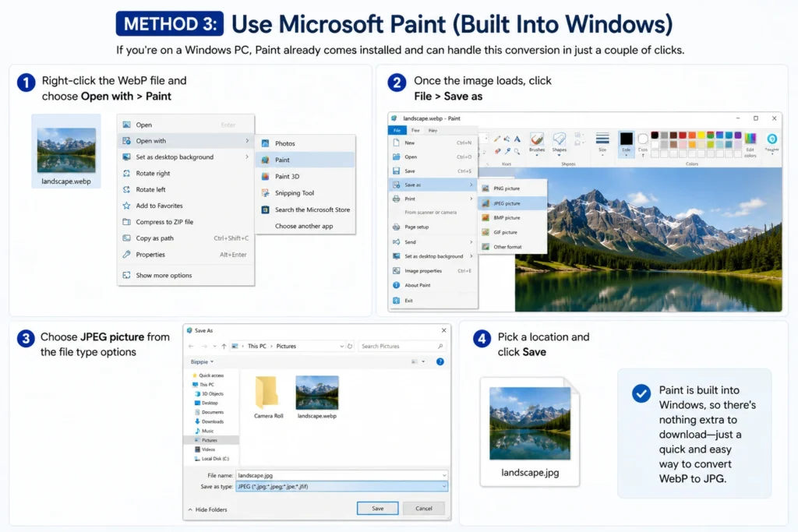Select JPEG picture in Save as submenu
Viewport: 798px width, 532px height.
[512, 203]
